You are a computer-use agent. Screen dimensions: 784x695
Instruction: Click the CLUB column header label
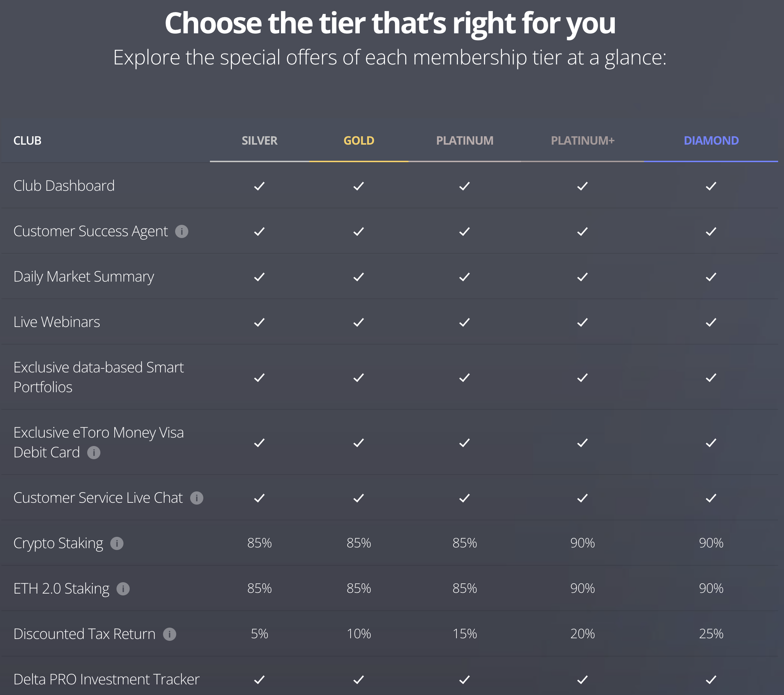tap(27, 141)
